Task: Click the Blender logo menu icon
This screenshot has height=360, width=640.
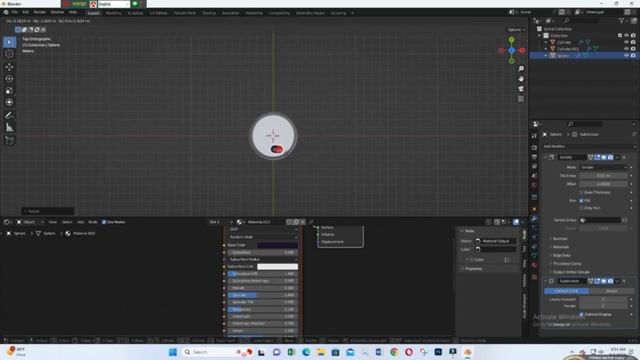Action: (x=6, y=13)
